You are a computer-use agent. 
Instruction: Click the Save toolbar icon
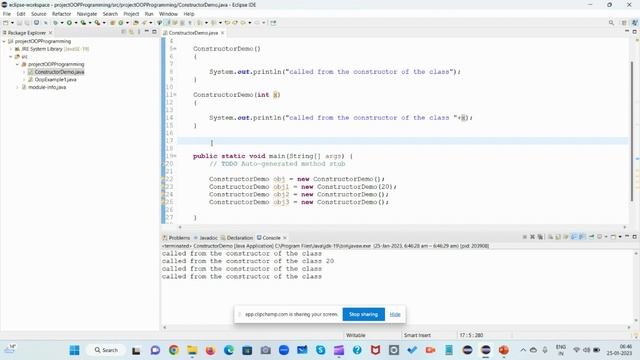click(19, 23)
